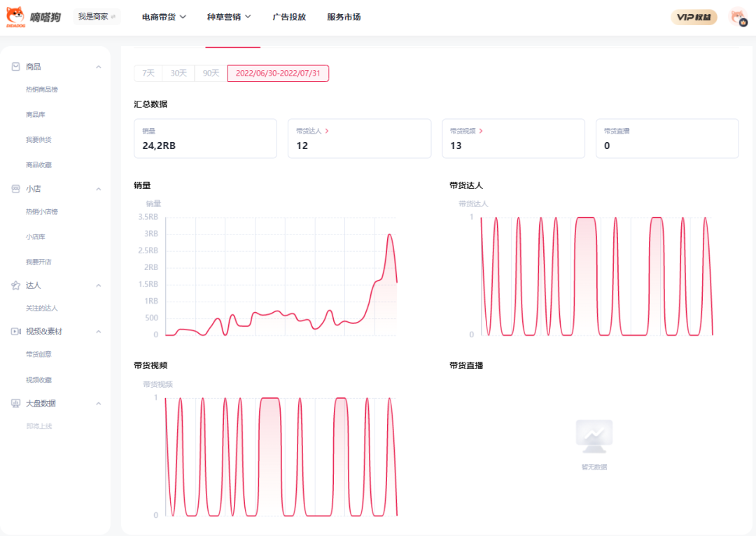This screenshot has width=756, height=536.
Task: Click the switch icon beside 我是商家
Action: point(113,17)
